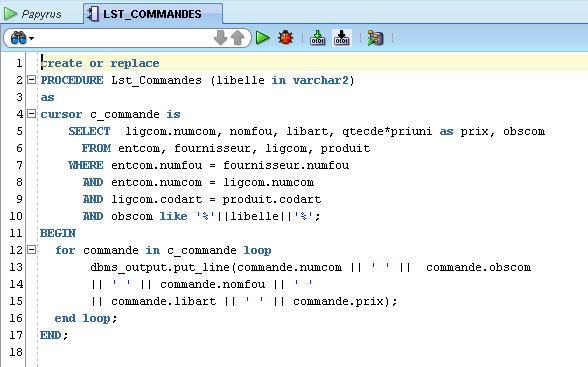Run the procedure with green play
This screenshot has width=588, height=367.
tap(262, 38)
